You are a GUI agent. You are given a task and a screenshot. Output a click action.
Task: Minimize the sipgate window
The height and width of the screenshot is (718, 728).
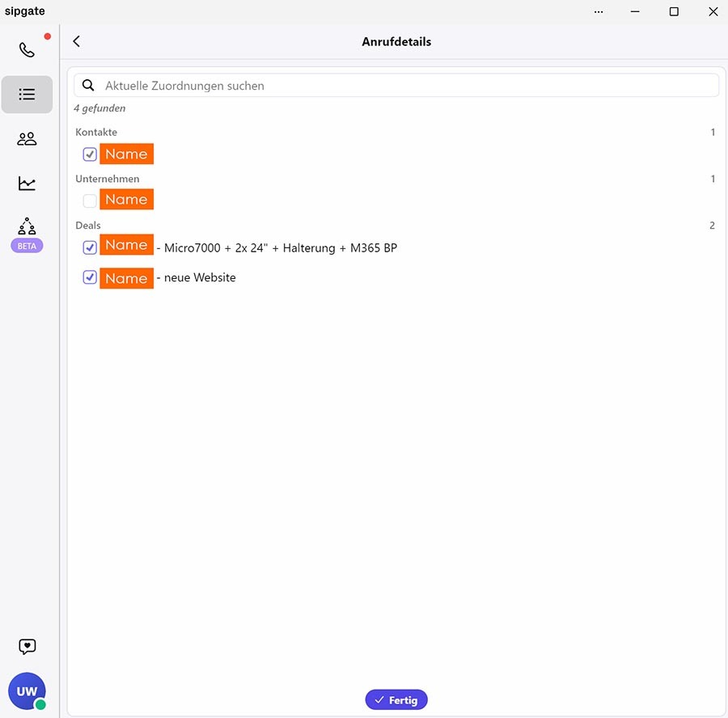[x=635, y=11]
